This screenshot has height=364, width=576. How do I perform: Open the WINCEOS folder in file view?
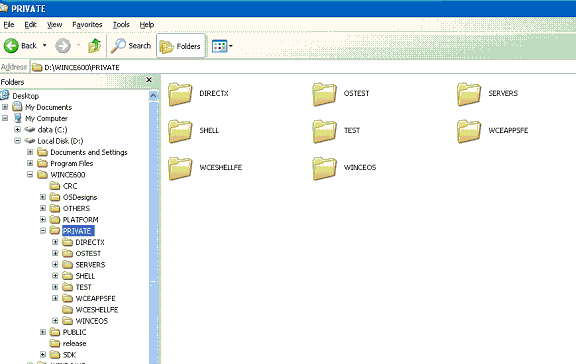(x=345, y=168)
